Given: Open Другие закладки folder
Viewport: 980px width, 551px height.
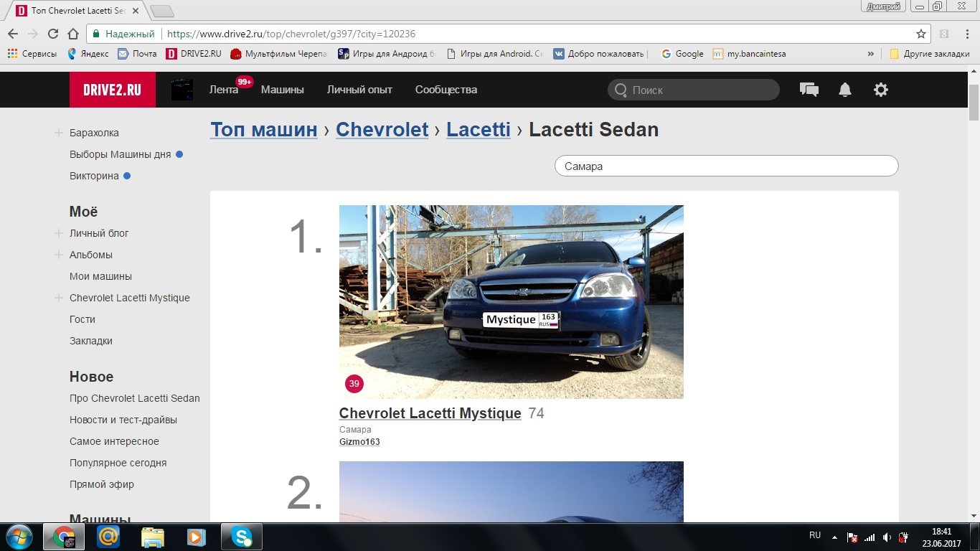Looking at the screenshot, I should tap(930, 54).
